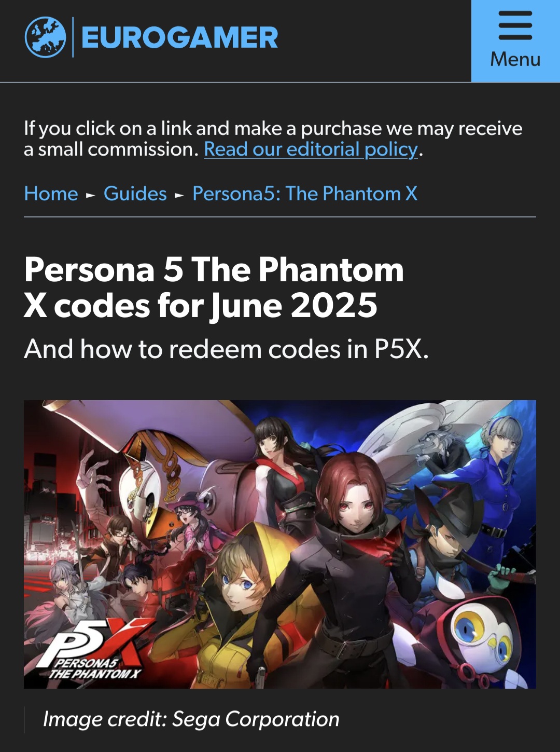Open the hamburger menu icon
This screenshot has height=752, width=560.
515,26
